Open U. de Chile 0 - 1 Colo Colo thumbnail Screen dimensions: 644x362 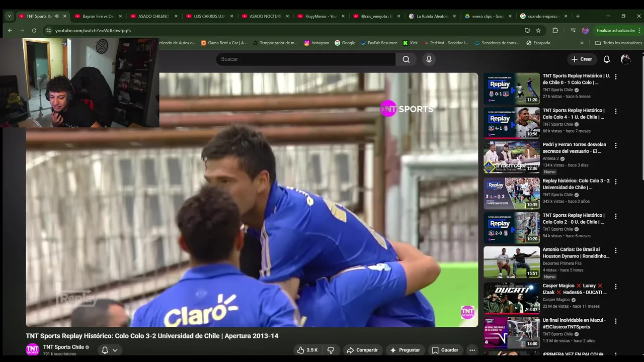point(512,88)
